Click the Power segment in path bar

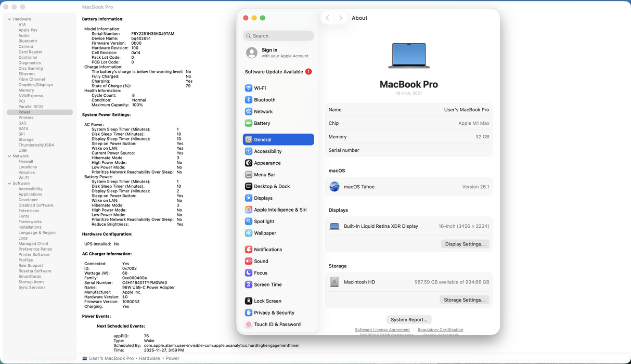pos(172,358)
